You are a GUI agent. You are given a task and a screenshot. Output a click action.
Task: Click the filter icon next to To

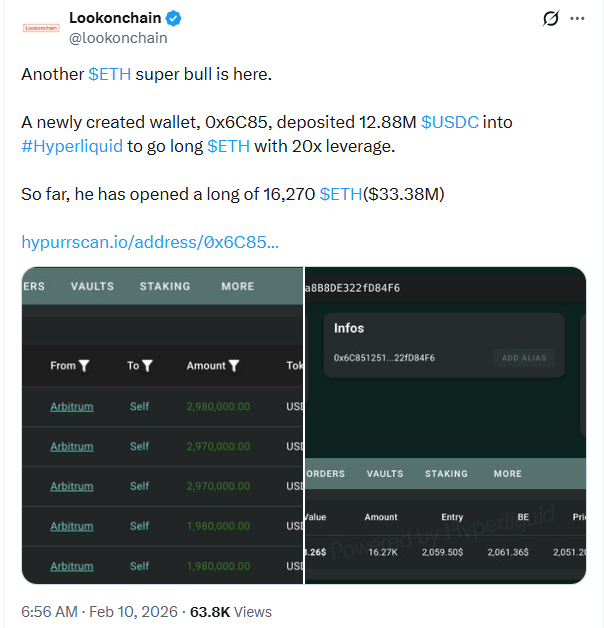[x=147, y=366]
